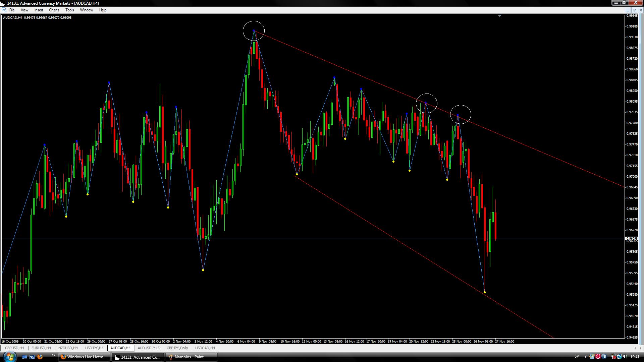Screen dimensions: 644x362
Task: Click the network connection tray icon
Action: tap(619, 357)
